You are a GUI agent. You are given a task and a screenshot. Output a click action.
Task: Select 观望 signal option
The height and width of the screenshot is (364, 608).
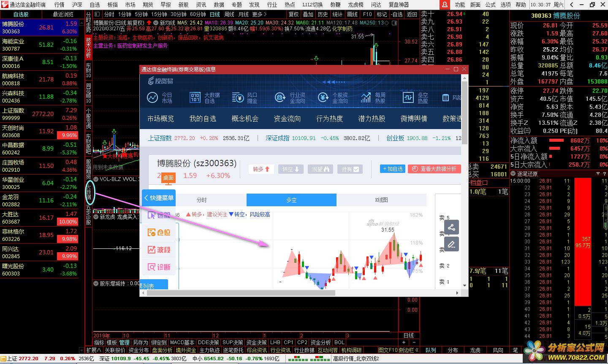tap(320, 169)
